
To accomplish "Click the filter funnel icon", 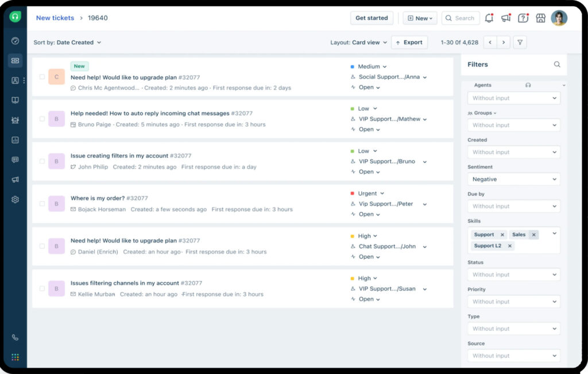I will coord(519,43).
